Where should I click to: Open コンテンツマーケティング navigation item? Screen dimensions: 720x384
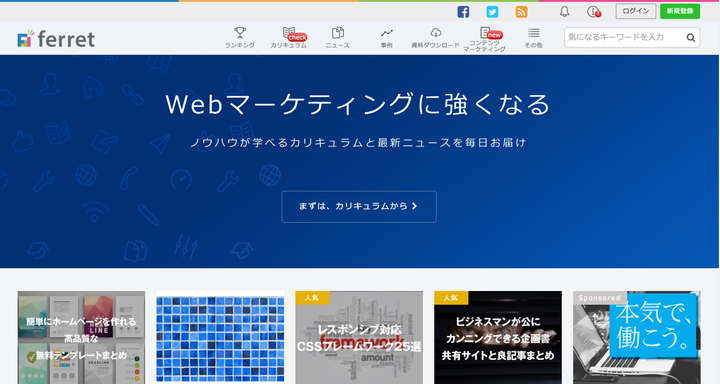[x=484, y=39]
